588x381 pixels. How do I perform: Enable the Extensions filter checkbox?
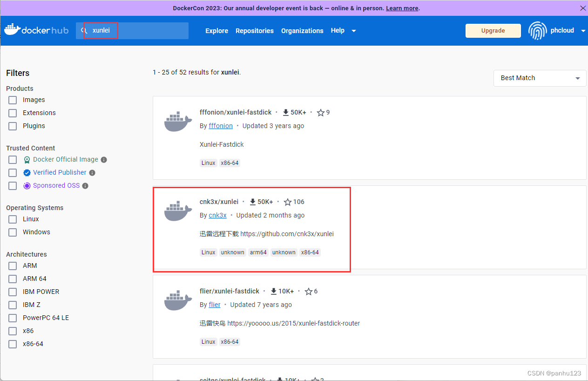click(13, 113)
